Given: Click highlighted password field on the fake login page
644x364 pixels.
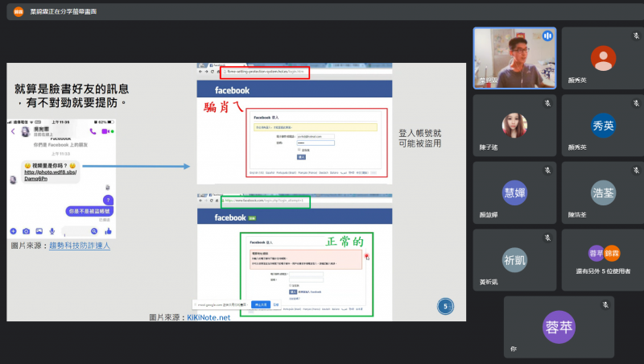Looking at the screenshot, I should click(316, 143).
